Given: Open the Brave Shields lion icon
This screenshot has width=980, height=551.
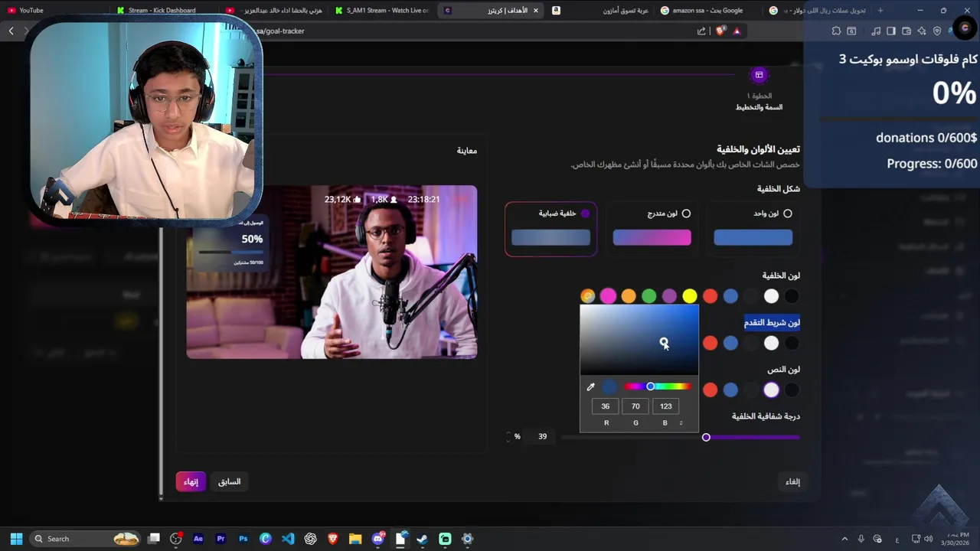Looking at the screenshot, I should tap(720, 31).
